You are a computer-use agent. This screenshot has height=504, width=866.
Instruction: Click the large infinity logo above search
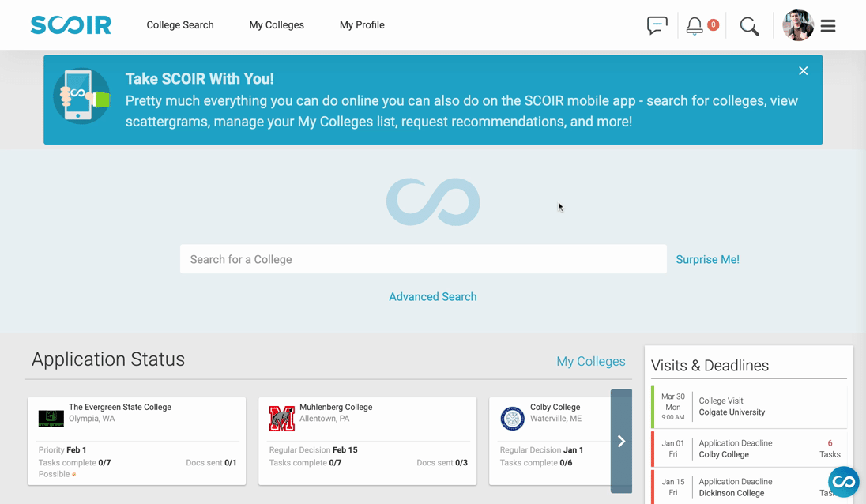(433, 201)
